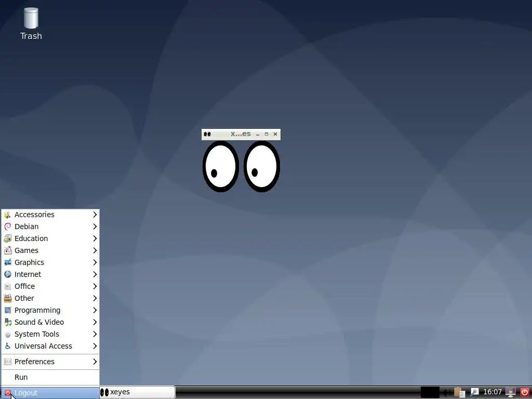Expand the Sound & Video submenu arrow

click(x=95, y=322)
